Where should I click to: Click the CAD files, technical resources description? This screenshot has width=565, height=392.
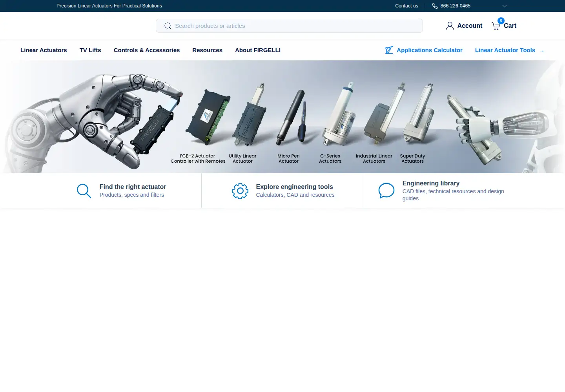[x=453, y=195]
